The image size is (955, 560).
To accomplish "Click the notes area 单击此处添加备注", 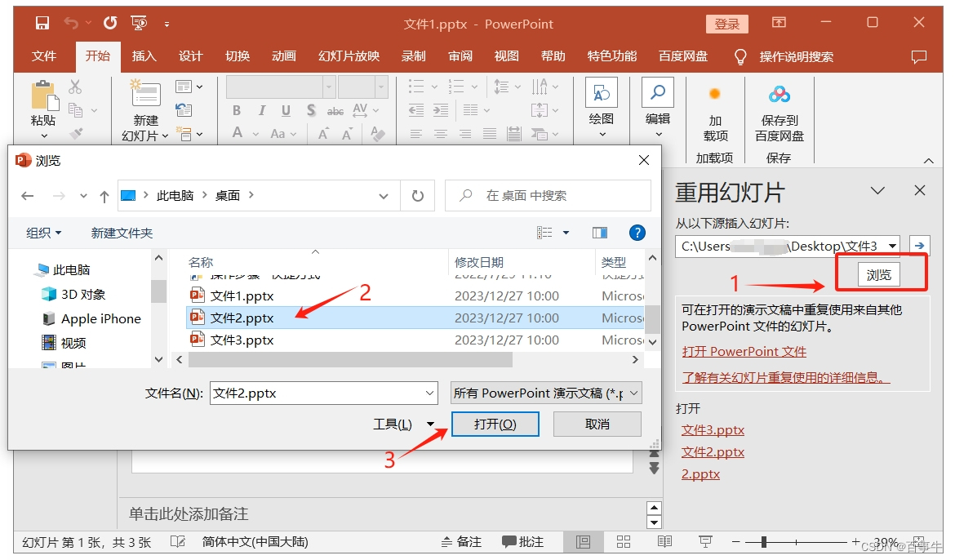I will point(189,514).
